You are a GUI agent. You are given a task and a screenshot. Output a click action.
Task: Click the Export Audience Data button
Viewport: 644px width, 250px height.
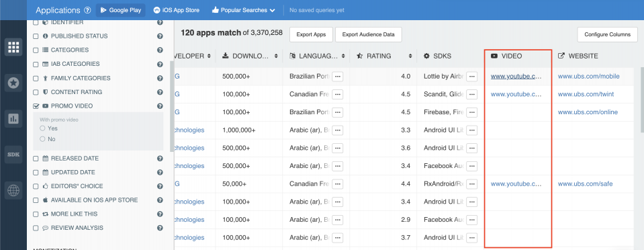[369, 34]
